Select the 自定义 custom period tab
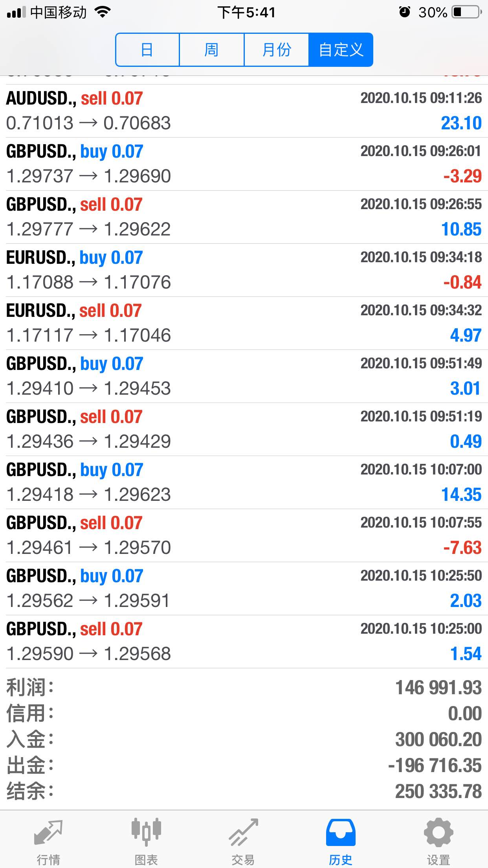 (341, 50)
